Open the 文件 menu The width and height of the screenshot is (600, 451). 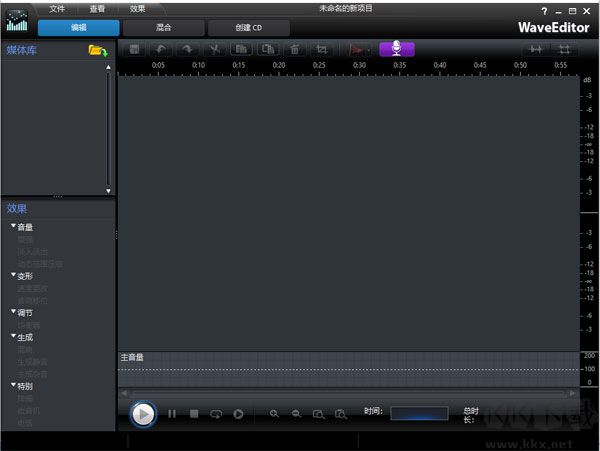point(57,9)
